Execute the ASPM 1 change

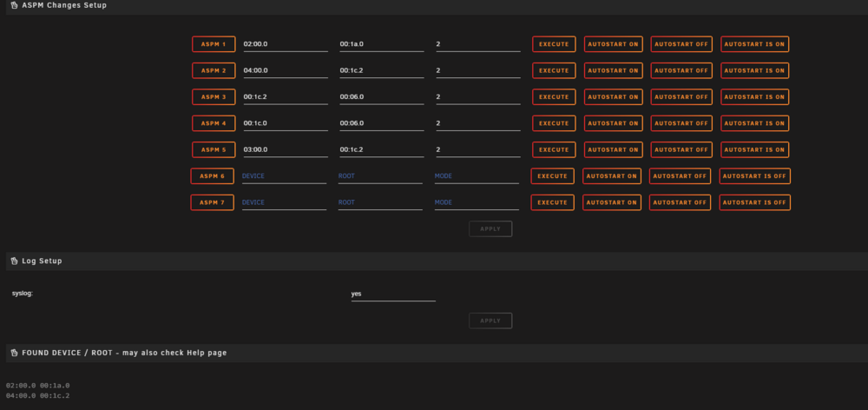pyautogui.click(x=554, y=44)
